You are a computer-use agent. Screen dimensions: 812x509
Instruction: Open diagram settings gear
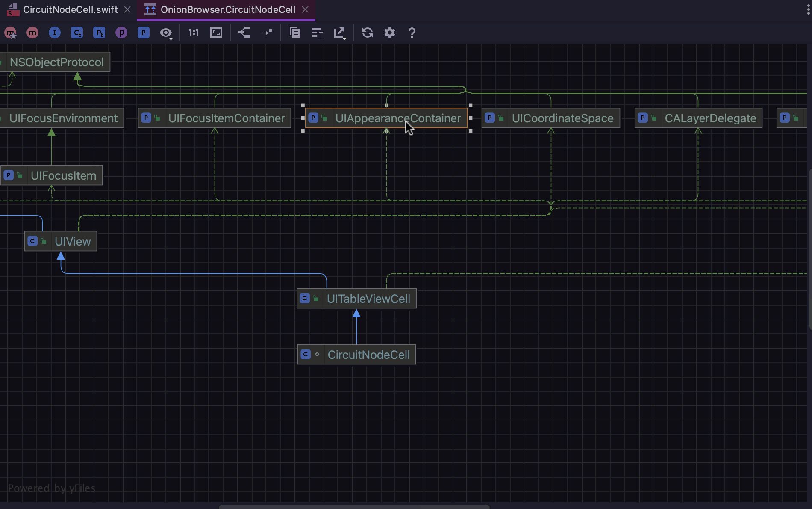pos(390,33)
